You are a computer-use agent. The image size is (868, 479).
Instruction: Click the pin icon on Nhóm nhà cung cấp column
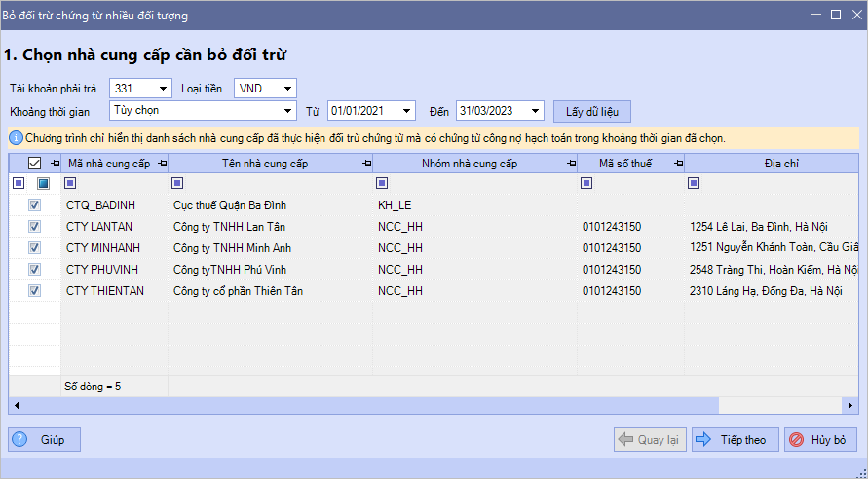[570, 164]
